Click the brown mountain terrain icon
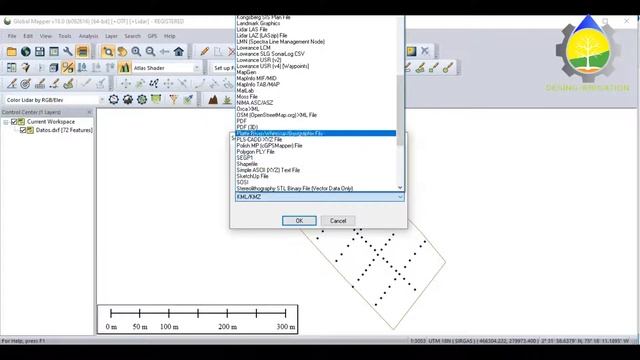The height and width of the screenshot is (360, 640). click(213, 100)
